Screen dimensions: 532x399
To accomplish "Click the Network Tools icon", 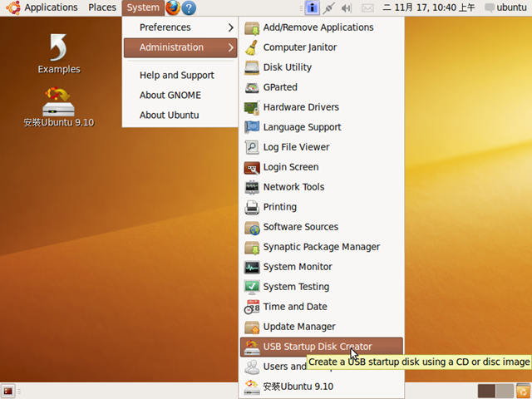I will (x=252, y=187).
